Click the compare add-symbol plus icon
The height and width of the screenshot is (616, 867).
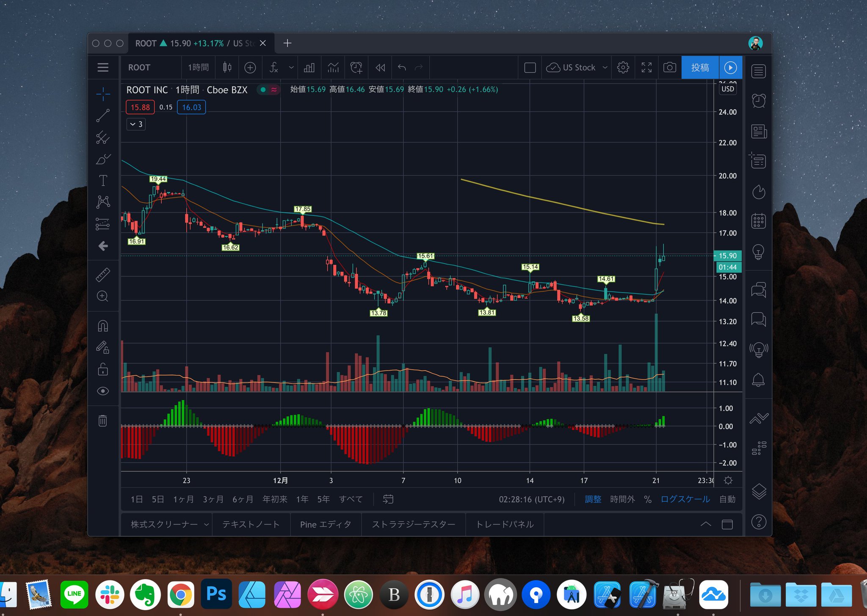pyautogui.click(x=250, y=68)
